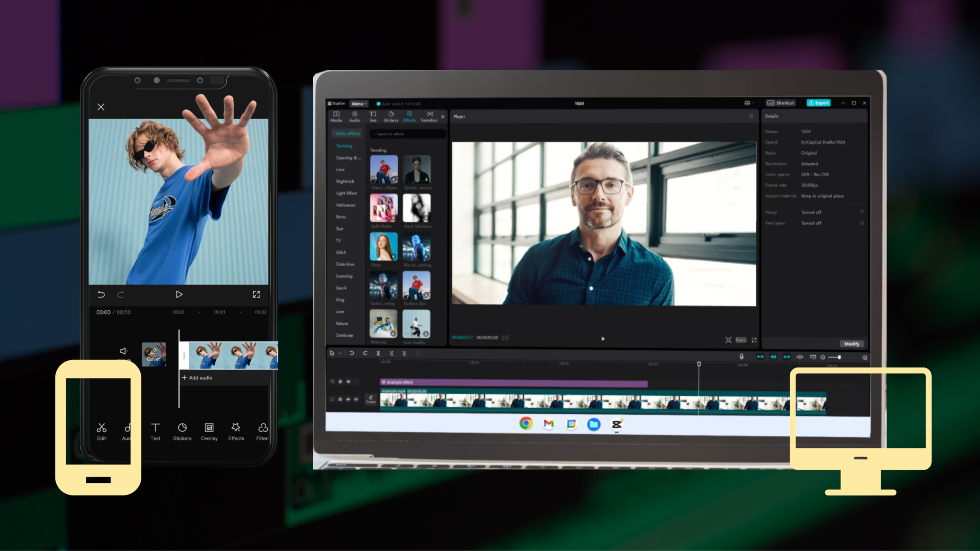This screenshot has height=551, width=980.
Task: Click the Export button
Action: point(818,103)
